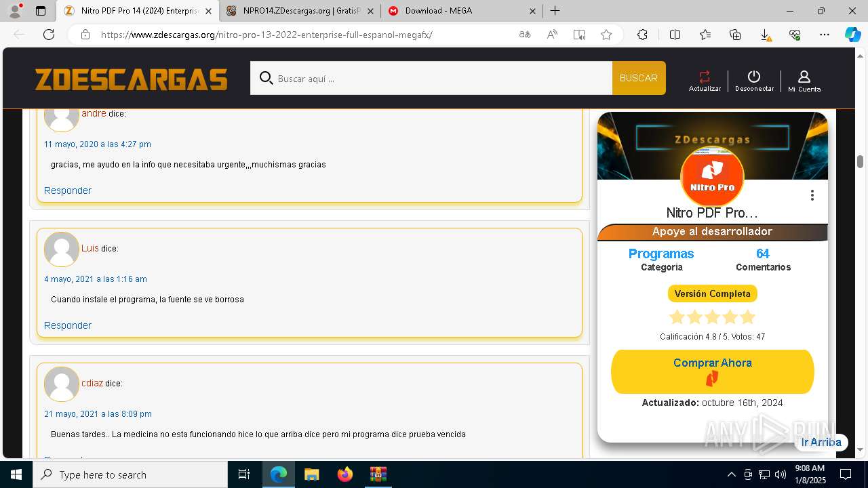Screen dimensions: 868x488
Task: Open Browser essentials heart icon
Action: pyautogui.click(x=795, y=35)
